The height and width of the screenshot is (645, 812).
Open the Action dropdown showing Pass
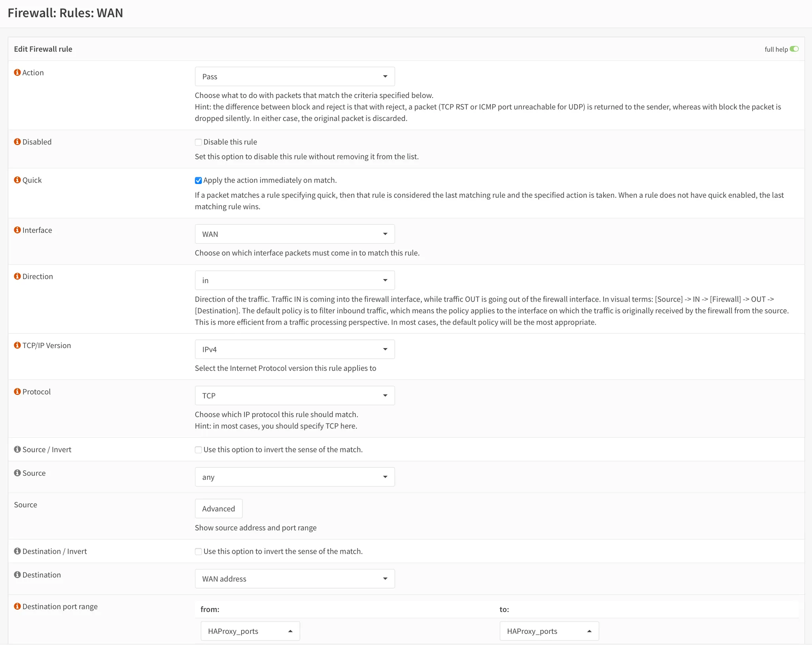click(x=295, y=77)
